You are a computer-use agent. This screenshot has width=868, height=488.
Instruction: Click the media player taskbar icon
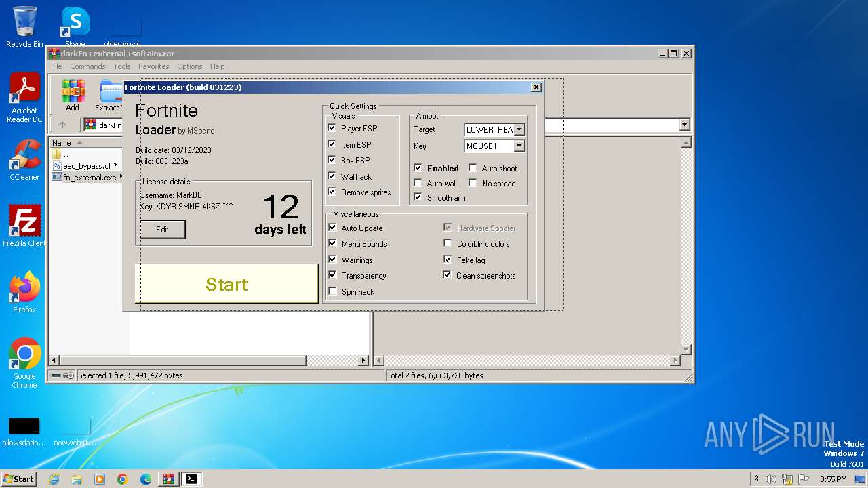(x=100, y=479)
